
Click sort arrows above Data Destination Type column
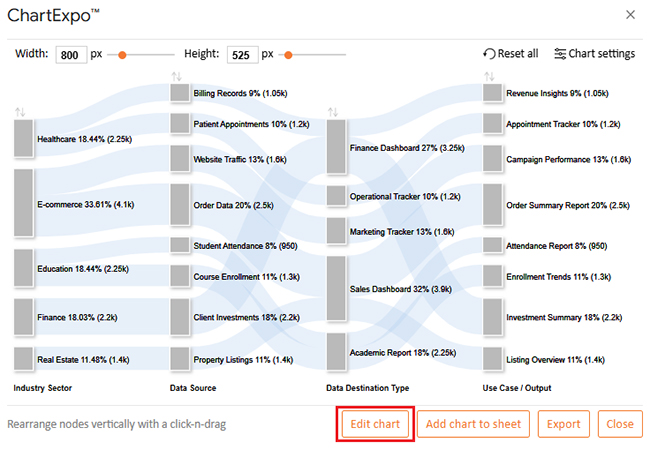334,111
